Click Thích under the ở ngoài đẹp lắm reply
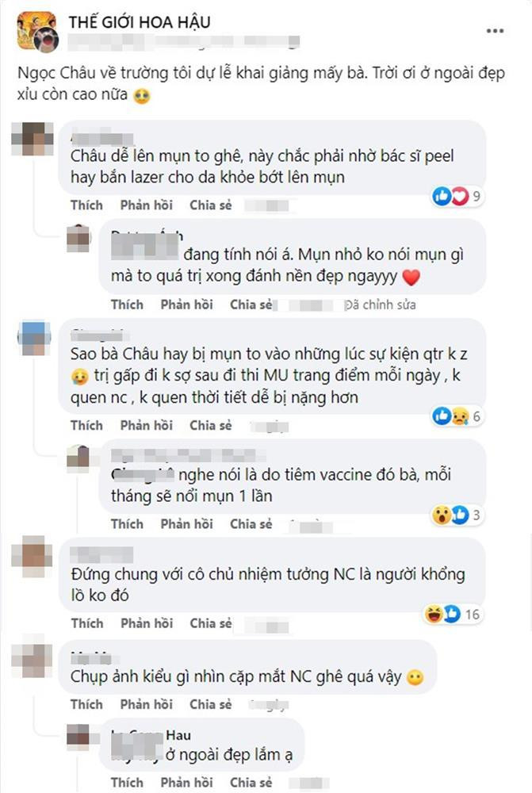Screen dimensions: 532x793 (x=127, y=783)
